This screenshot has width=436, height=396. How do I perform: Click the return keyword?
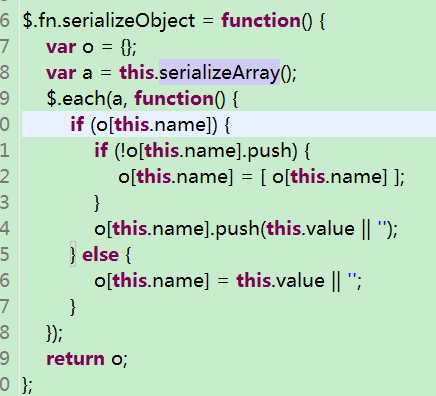[x=75, y=359]
